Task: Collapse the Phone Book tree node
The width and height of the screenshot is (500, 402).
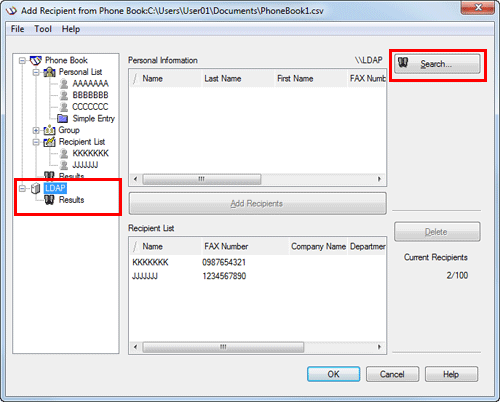Action: pyautogui.click(x=22, y=60)
